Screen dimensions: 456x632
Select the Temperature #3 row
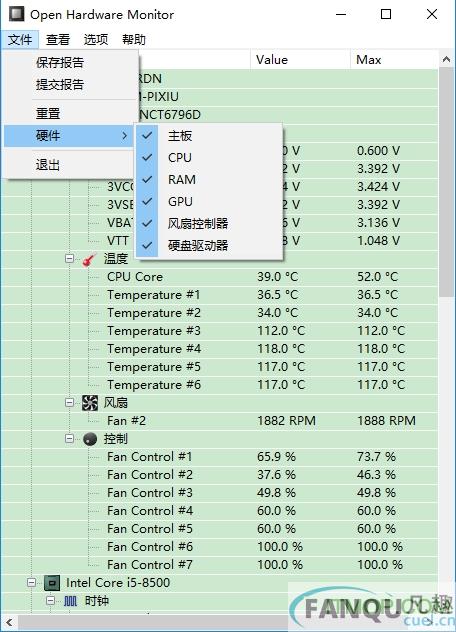coord(220,331)
